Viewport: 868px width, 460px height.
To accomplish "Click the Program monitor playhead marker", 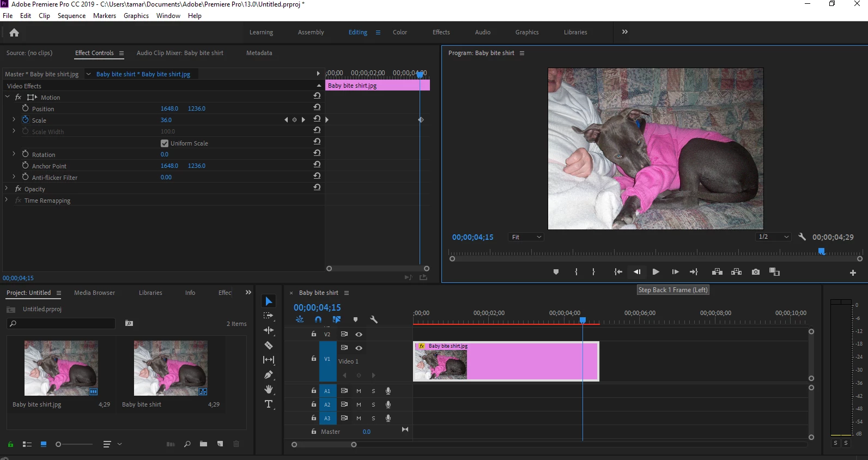I will [x=822, y=251].
